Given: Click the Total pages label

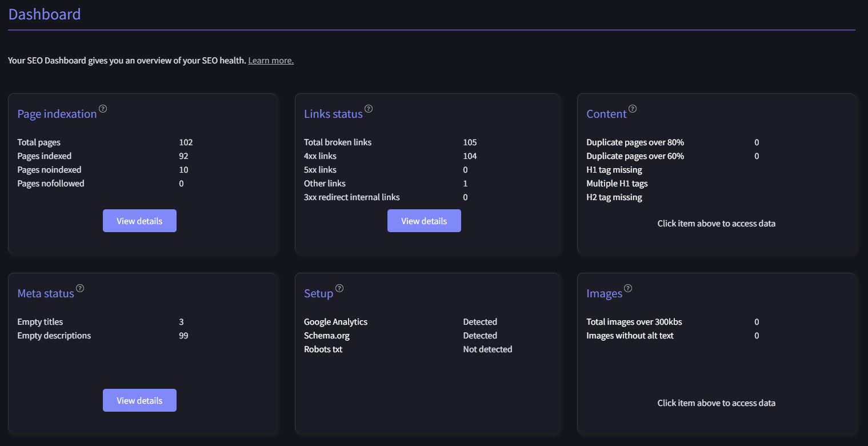Looking at the screenshot, I should 39,142.
